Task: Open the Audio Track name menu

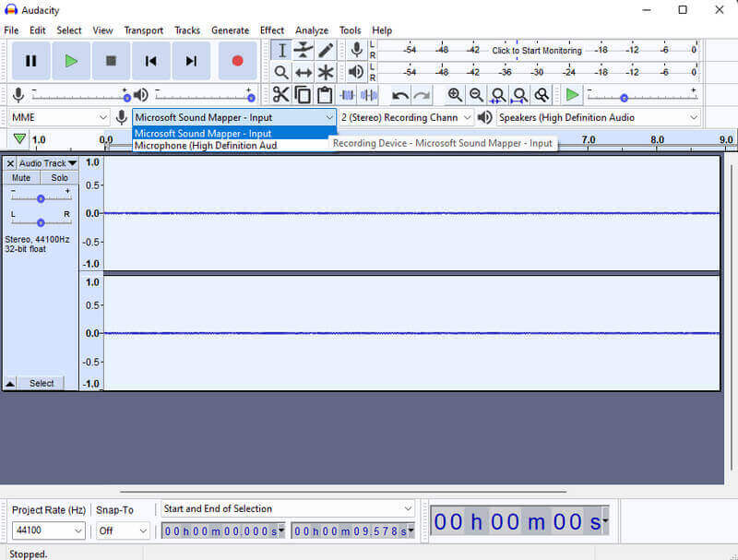Action: 48,163
